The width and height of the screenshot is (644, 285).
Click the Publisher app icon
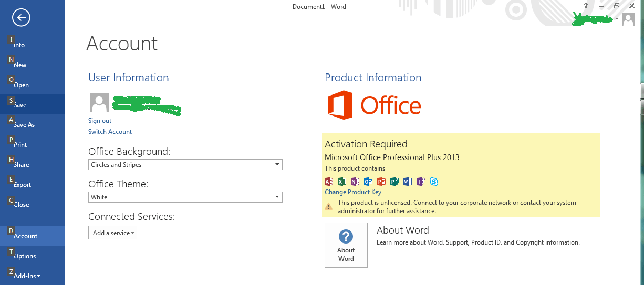pos(394,182)
